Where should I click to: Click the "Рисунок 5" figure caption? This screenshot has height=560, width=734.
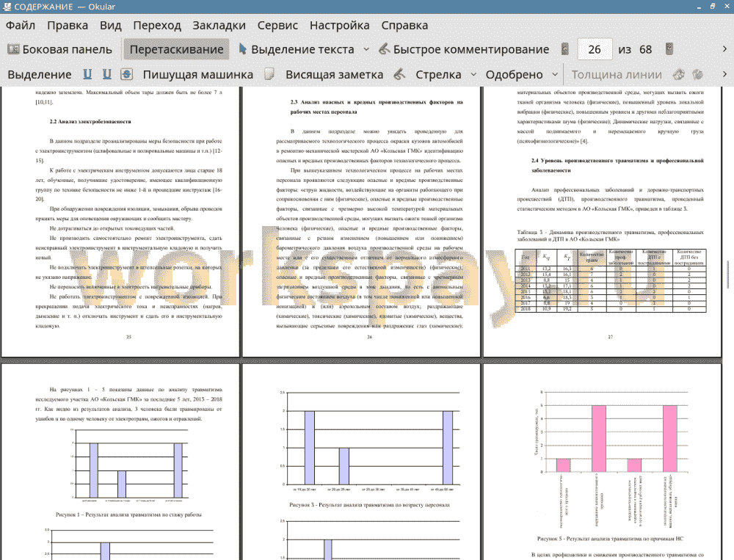[610, 539]
